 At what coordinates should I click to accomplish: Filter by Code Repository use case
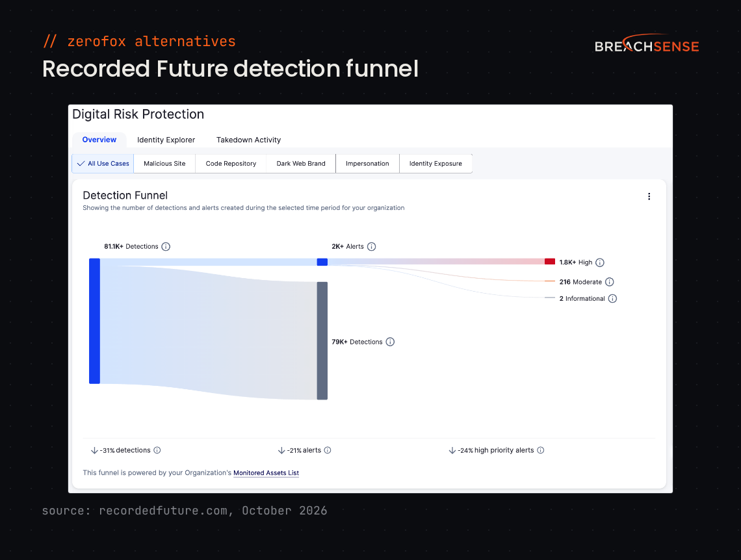click(231, 163)
